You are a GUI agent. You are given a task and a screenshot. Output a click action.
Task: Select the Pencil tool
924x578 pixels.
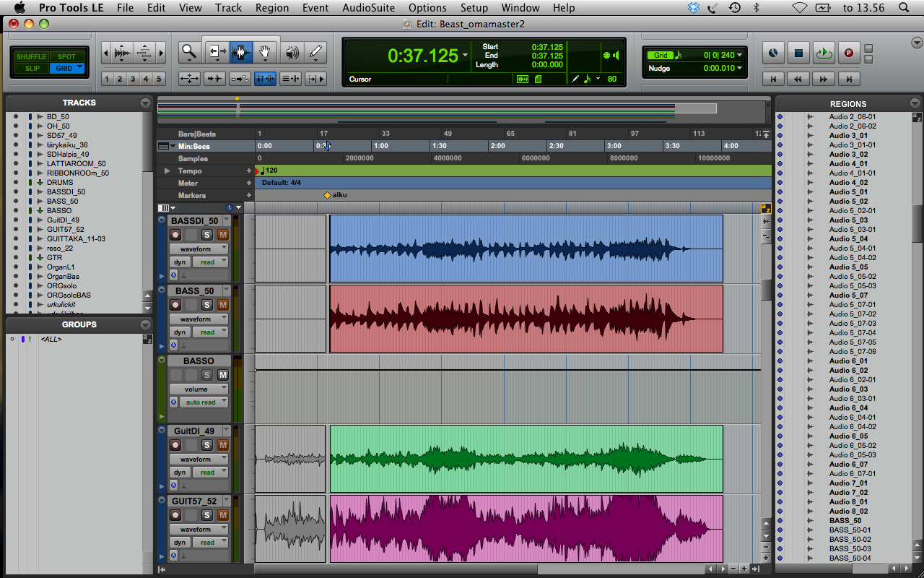[315, 52]
